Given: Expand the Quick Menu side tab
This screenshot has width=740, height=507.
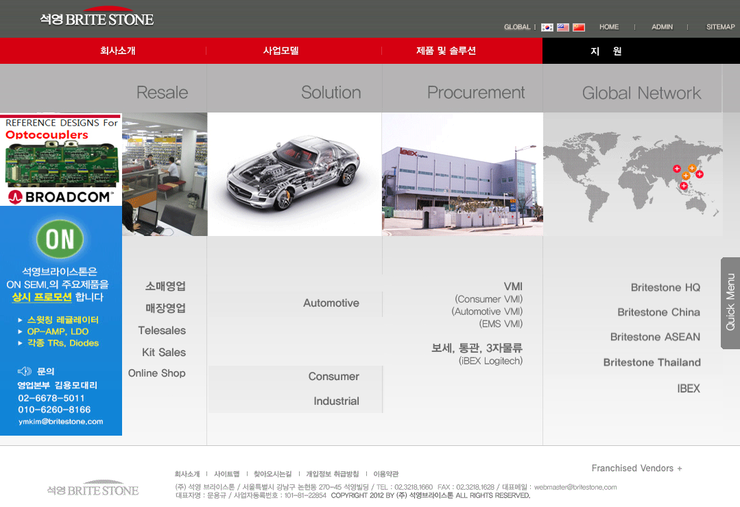Looking at the screenshot, I should (x=730, y=303).
